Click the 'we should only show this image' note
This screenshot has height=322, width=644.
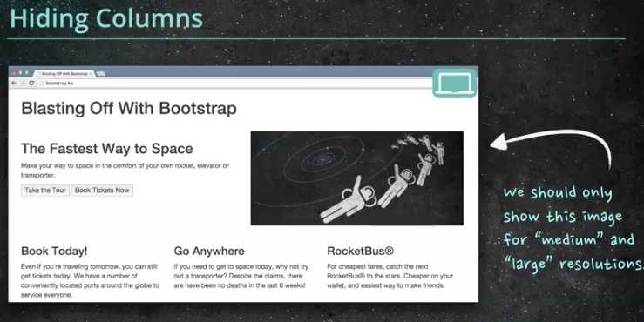(x=573, y=228)
